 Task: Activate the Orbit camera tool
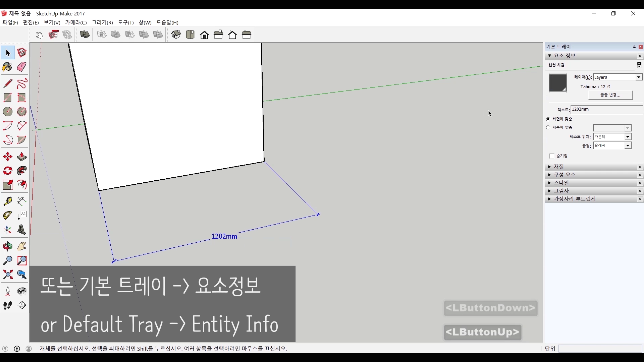tap(7, 246)
